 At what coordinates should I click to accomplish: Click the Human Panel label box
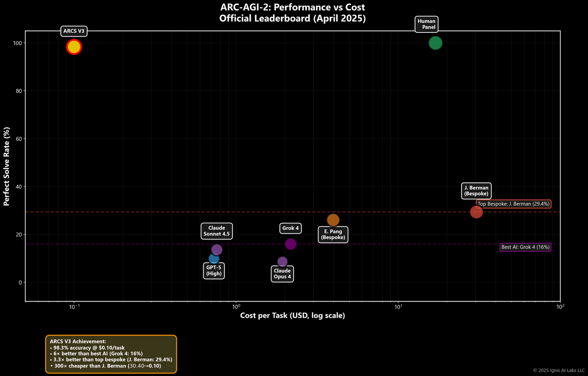point(426,24)
